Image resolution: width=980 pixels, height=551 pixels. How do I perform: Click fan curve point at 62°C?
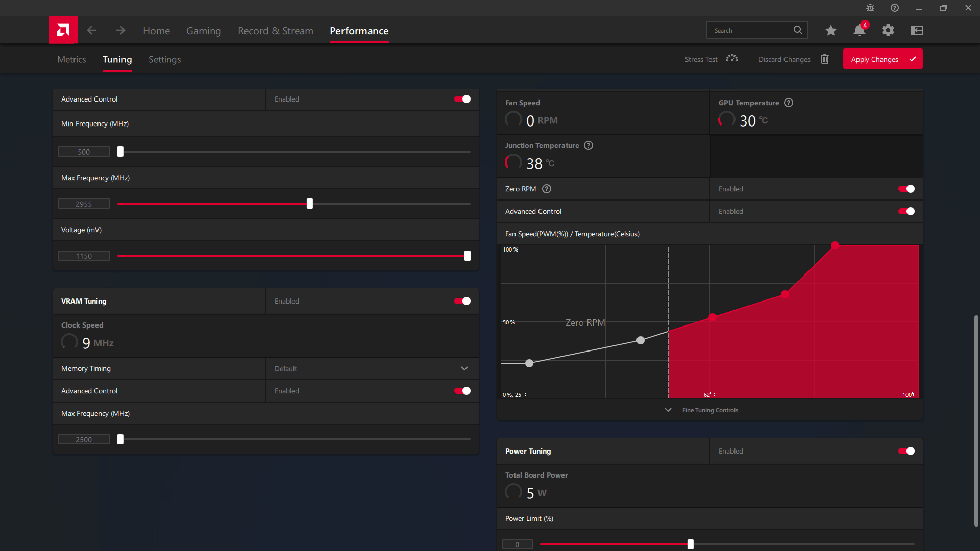(x=713, y=317)
